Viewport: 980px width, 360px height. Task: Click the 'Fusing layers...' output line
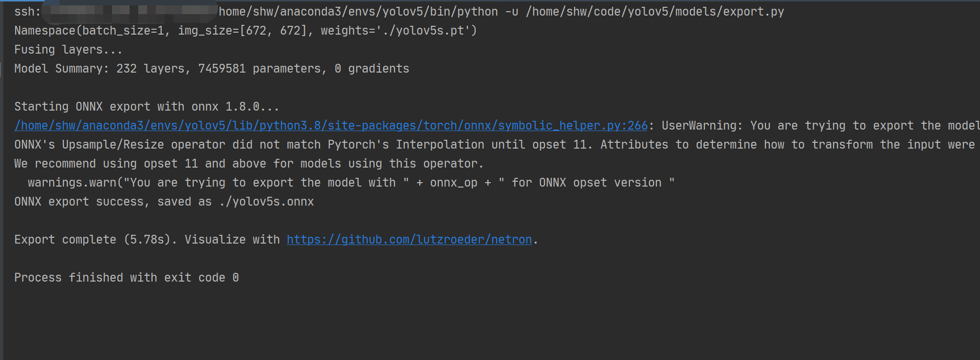tap(68, 50)
